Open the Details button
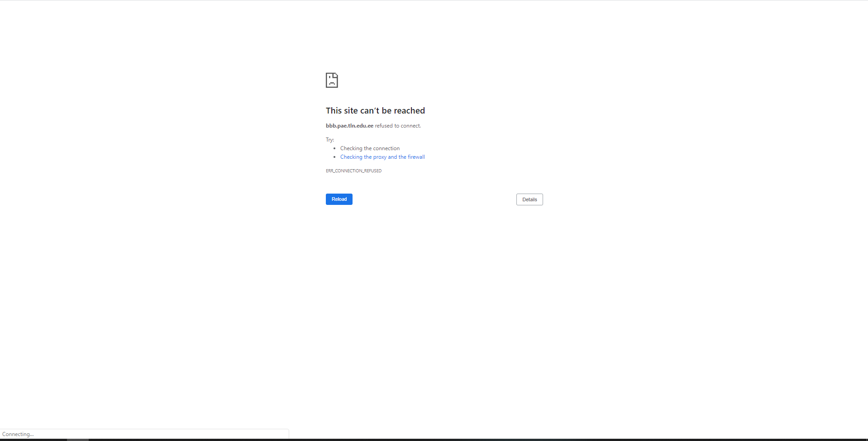868x441 pixels. [x=529, y=199]
